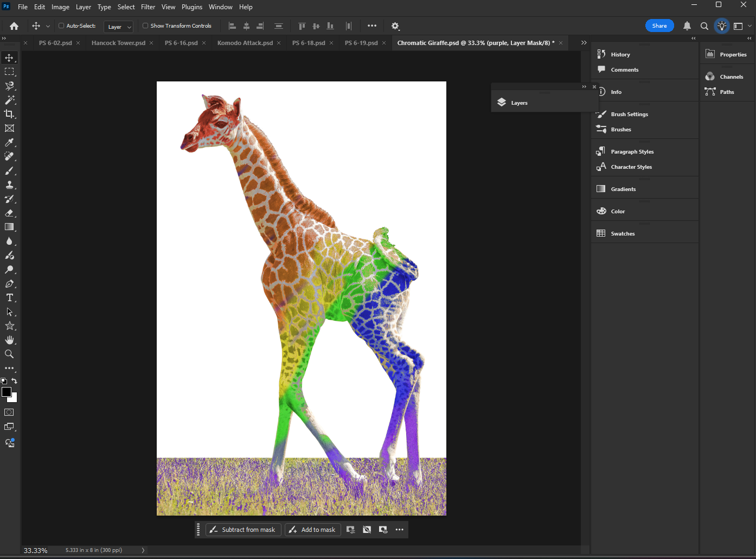The height and width of the screenshot is (559, 756).
Task: Open the Auto-Select target dropdown
Action: point(118,26)
